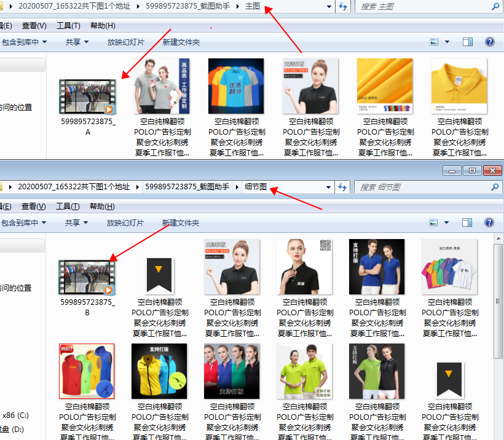Click inside the 搜索 细节图 search field
The height and width of the screenshot is (440, 504).
[424, 187]
